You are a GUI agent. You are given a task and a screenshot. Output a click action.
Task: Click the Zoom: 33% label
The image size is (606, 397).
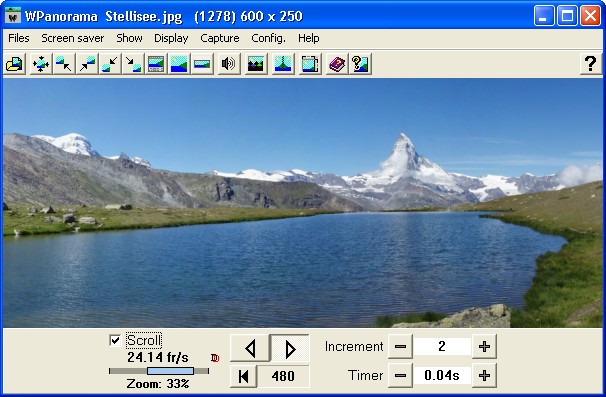158,384
